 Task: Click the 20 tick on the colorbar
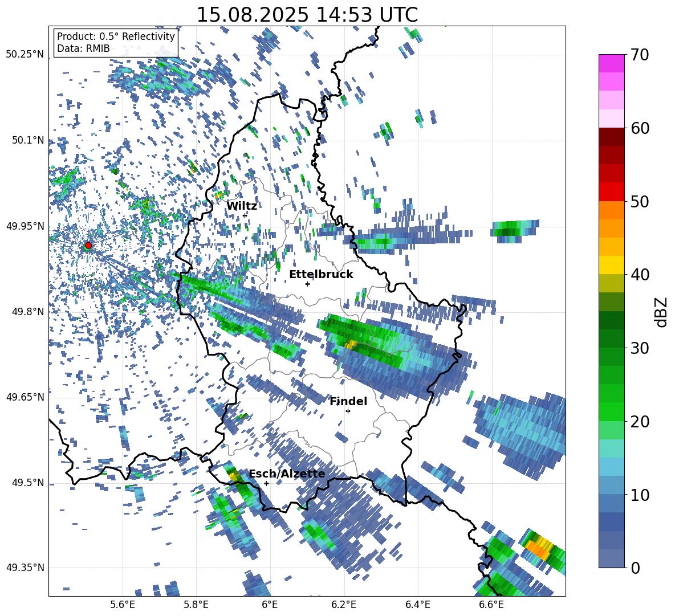click(x=639, y=421)
